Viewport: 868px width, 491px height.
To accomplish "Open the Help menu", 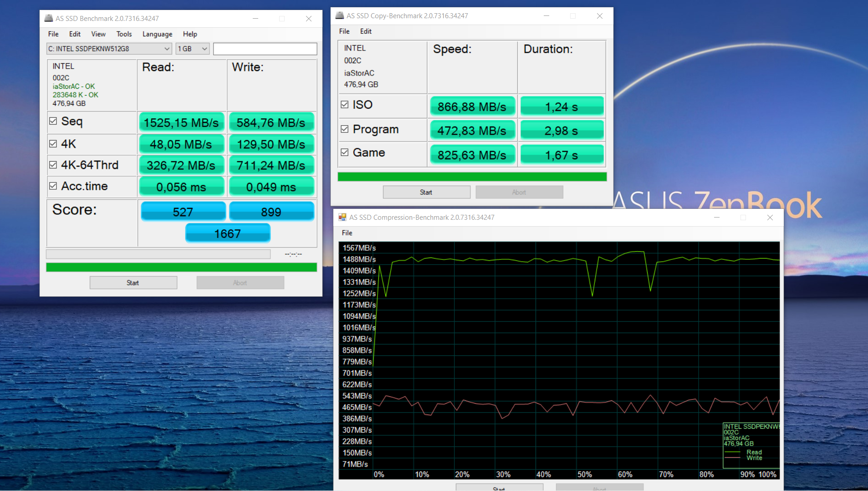I will (190, 34).
